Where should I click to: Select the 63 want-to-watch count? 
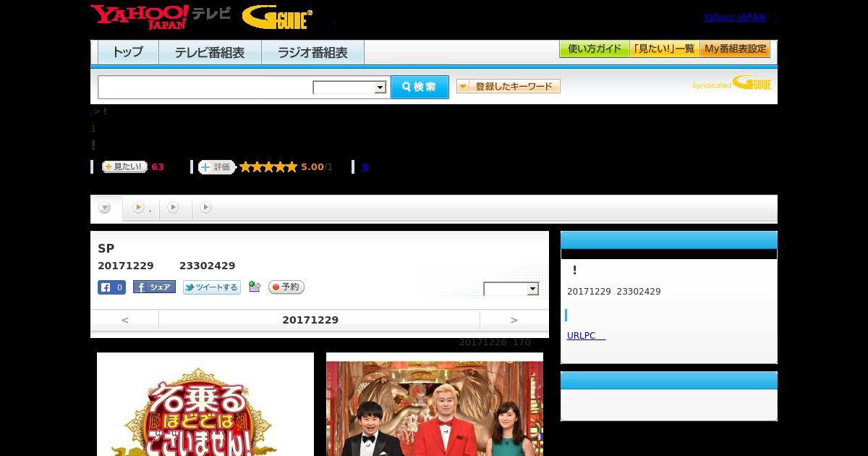[158, 167]
